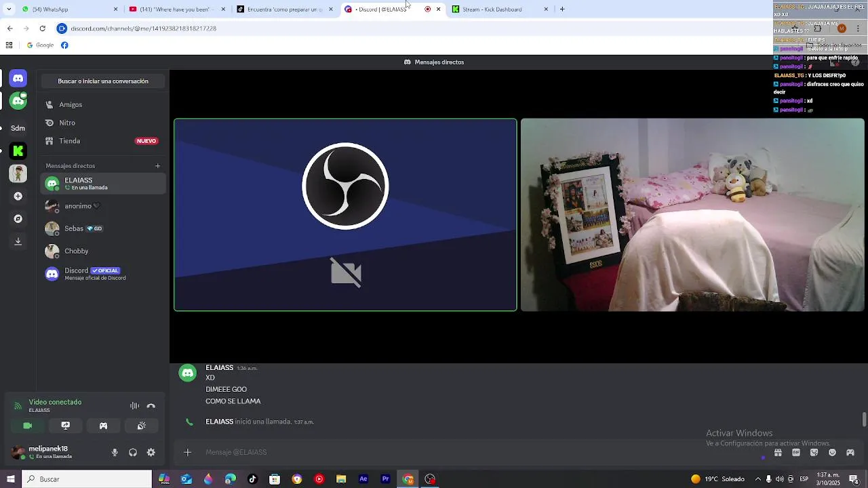868x488 pixels.
Task: Create new direct message plus icon
Action: [x=158, y=166]
